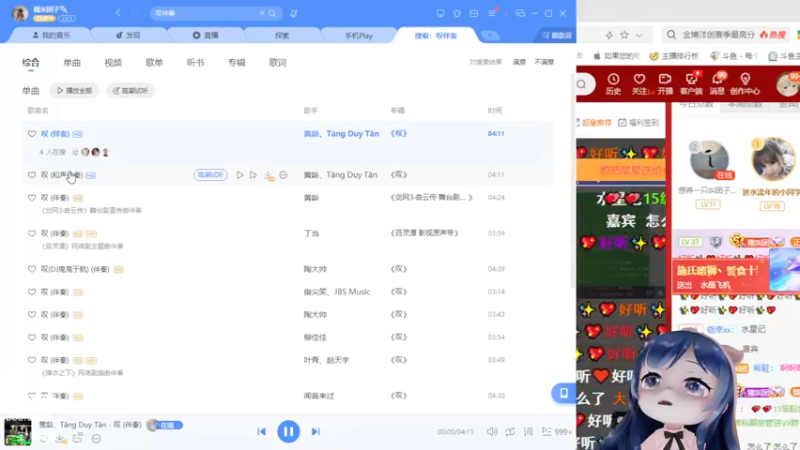
Task: Change the loop playback mode
Action: point(510,432)
